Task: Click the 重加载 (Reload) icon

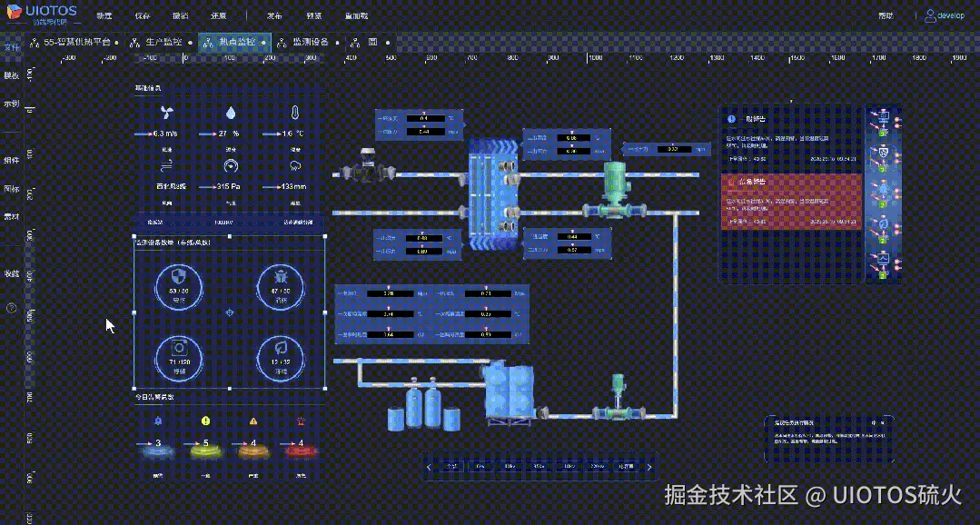Action: (x=354, y=15)
